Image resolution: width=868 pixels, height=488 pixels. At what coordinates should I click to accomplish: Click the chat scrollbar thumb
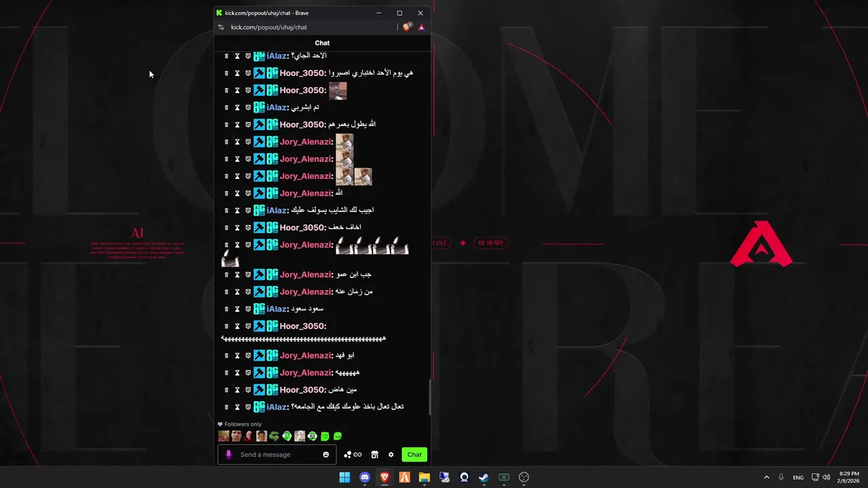(x=429, y=398)
